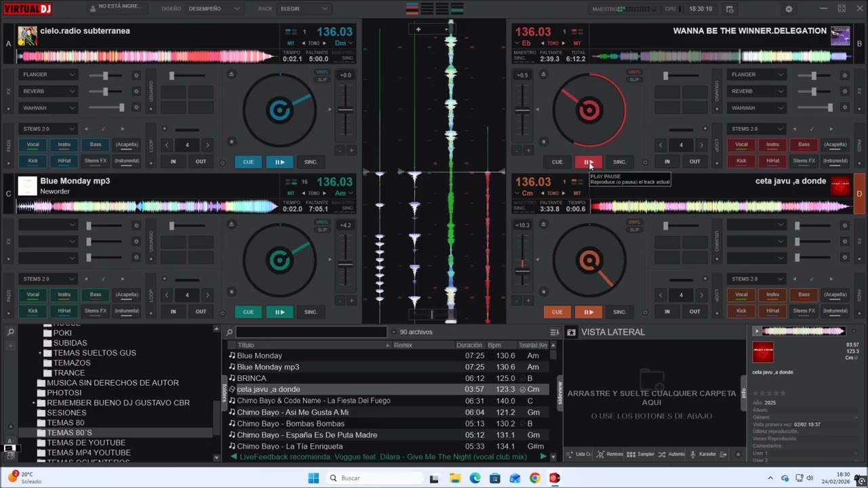Open Stems 2.0 pads dropdown on deck A
Viewport: 868px width, 488px height.
point(48,129)
